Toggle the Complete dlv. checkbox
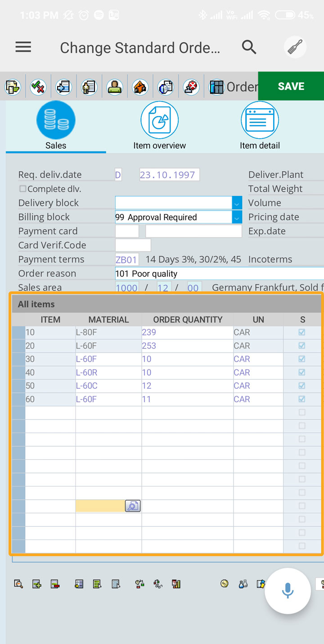The height and width of the screenshot is (644, 324). pos(22,189)
